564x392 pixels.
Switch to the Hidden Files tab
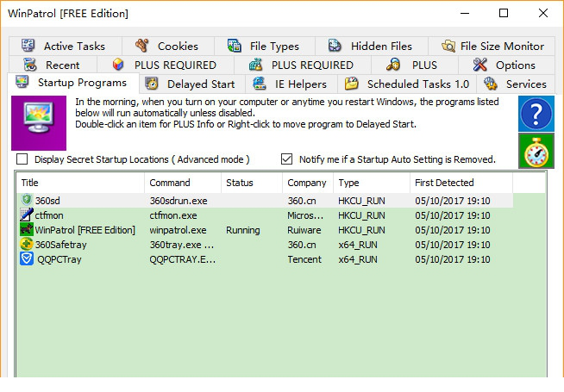click(x=371, y=46)
